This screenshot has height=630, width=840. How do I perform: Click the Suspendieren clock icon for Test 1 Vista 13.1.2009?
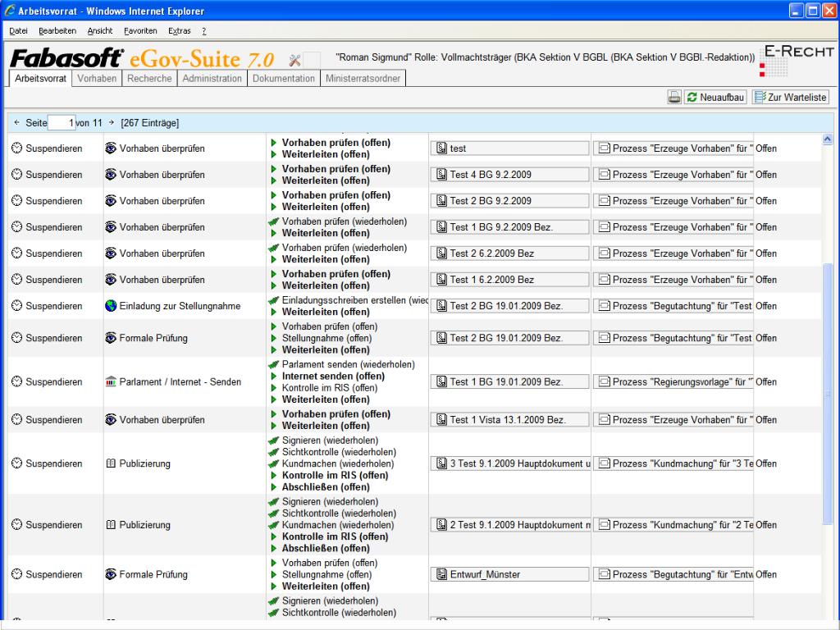[x=16, y=419]
